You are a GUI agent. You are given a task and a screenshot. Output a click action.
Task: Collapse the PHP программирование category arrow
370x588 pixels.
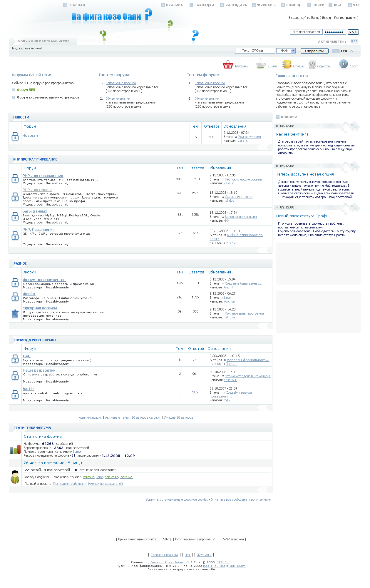(263, 250)
